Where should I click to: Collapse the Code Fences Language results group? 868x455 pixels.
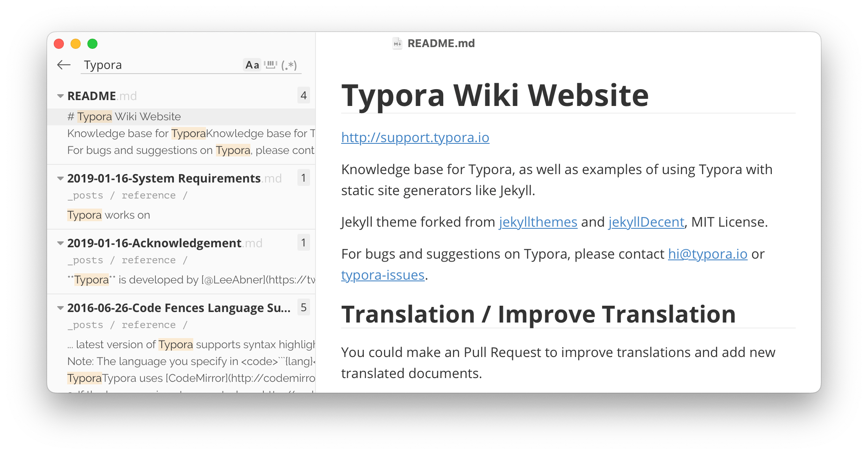tap(60, 308)
